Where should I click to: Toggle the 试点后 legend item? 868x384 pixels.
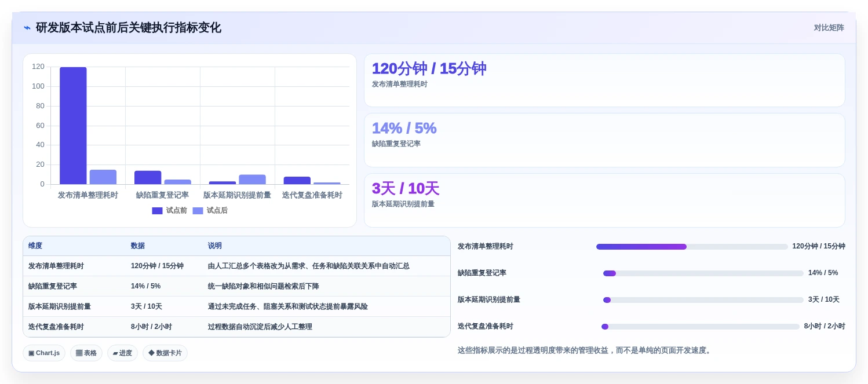210,211
